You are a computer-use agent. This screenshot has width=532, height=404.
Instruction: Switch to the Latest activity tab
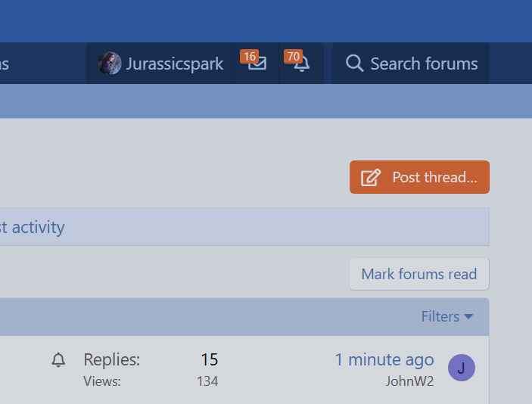[33, 227]
